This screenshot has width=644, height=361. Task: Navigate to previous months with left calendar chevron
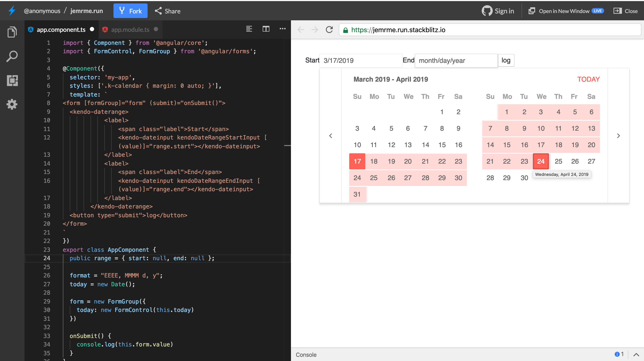(331, 135)
